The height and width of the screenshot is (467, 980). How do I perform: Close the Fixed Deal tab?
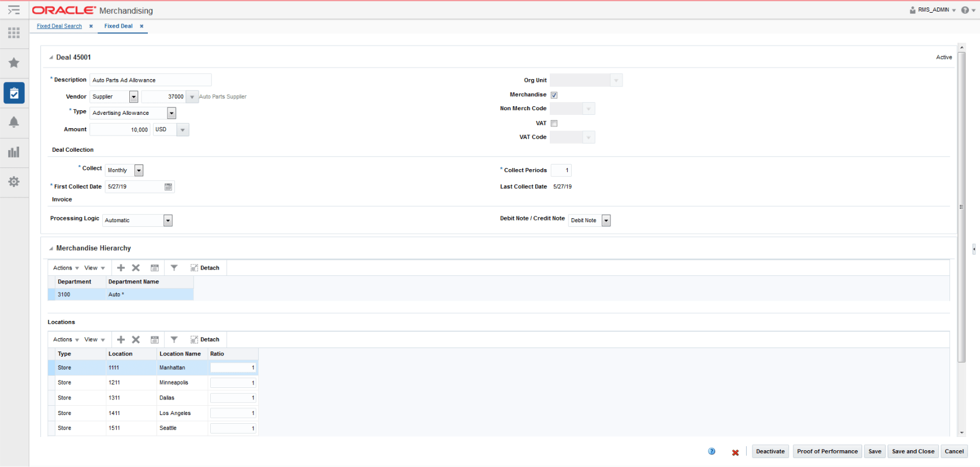click(x=141, y=26)
